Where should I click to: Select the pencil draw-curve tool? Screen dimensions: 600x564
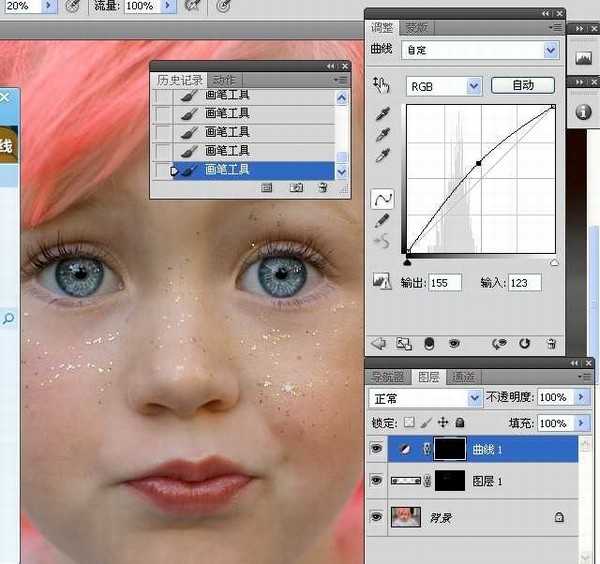pos(381,220)
